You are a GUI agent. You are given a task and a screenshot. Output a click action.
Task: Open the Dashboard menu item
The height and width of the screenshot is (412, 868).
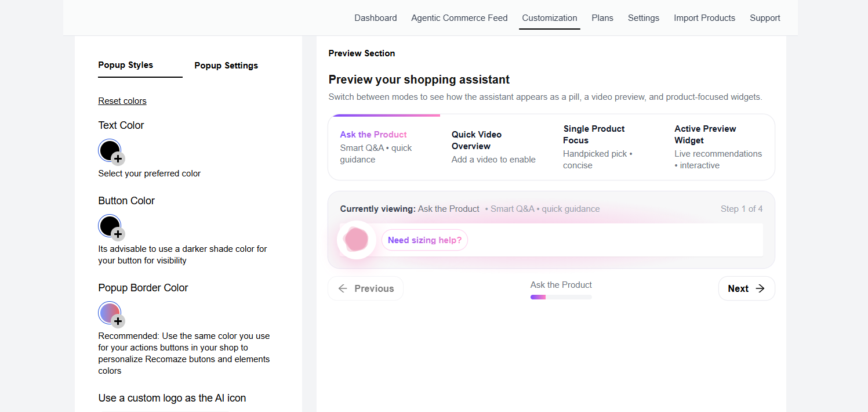tap(376, 18)
